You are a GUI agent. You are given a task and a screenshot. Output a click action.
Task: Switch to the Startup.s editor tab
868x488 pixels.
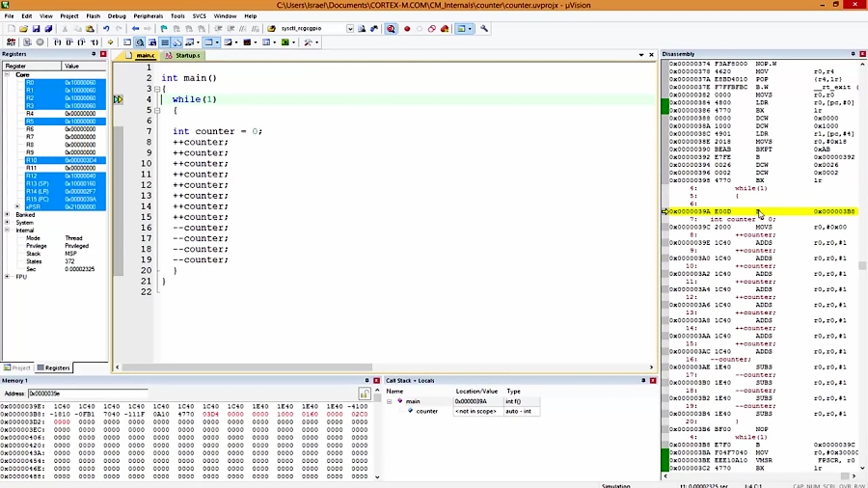coord(186,56)
